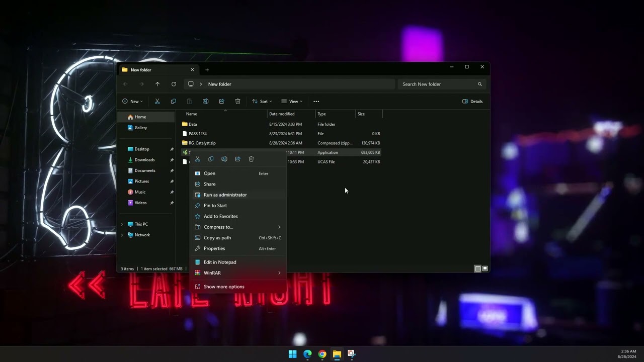Click the Search New folder field
The height and width of the screenshot is (362, 644).
point(443,84)
